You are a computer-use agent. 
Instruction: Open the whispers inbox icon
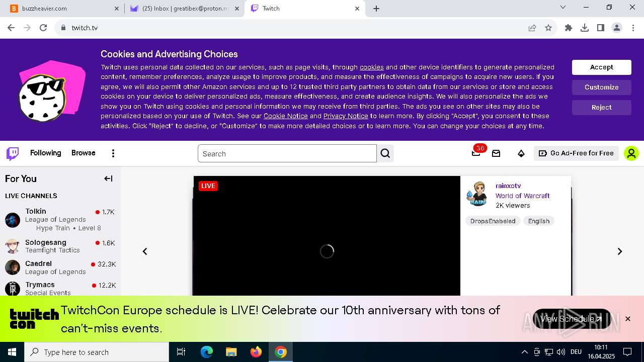click(496, 153)
